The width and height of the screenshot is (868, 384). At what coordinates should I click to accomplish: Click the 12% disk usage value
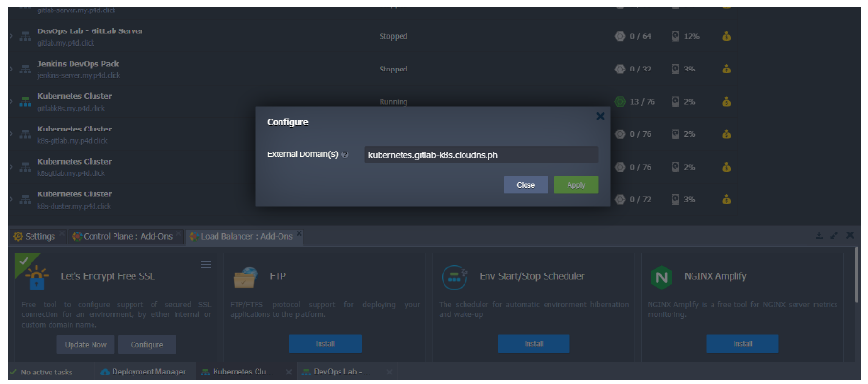tap(692, 36)
